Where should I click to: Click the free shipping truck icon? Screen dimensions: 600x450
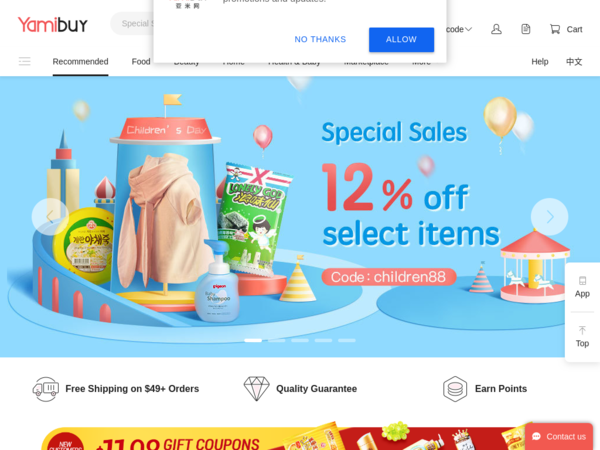[46, 389]
